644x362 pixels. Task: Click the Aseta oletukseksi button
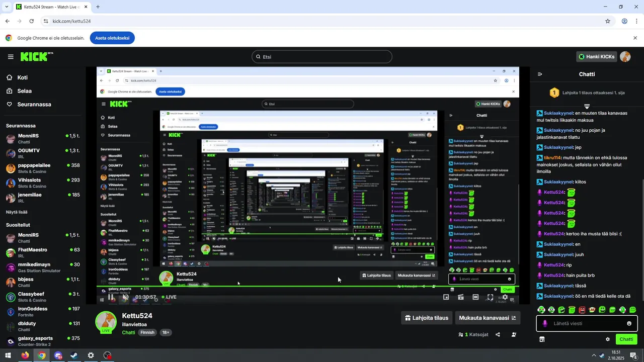[x=112, y=38]
